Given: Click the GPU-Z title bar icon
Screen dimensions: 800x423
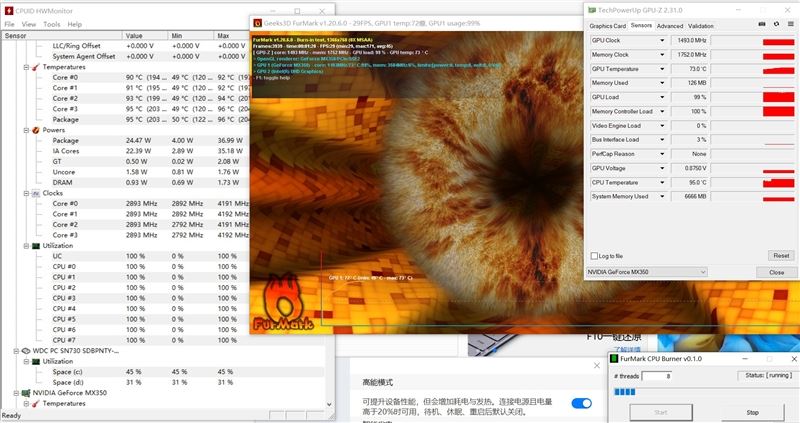Looking at the screenshot, I should 592,10.
